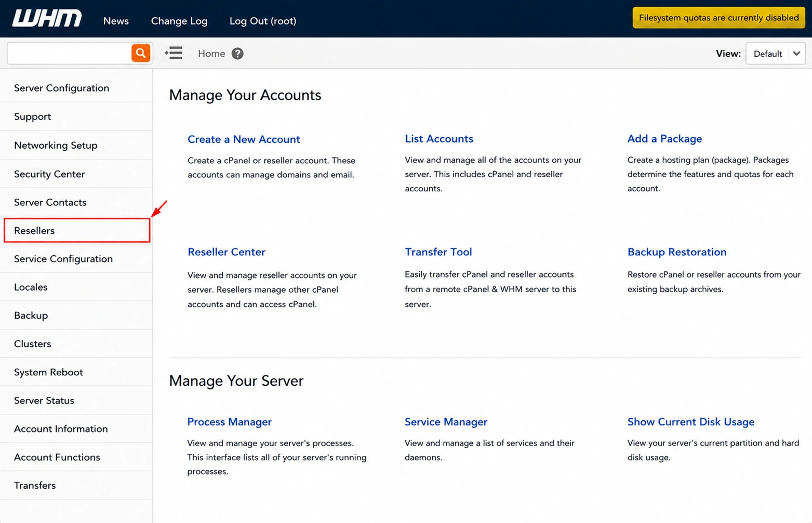Select System Reboot in the sidebar
Viewport: 812px width, 523px height.
pyautogui.click(x=76, y=372)
